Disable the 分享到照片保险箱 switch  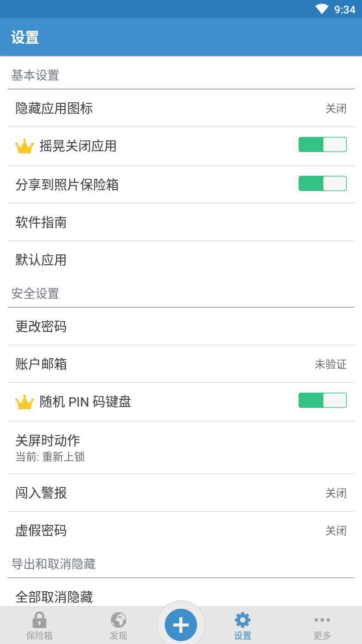pyautogui.click(x=322, y=183)
